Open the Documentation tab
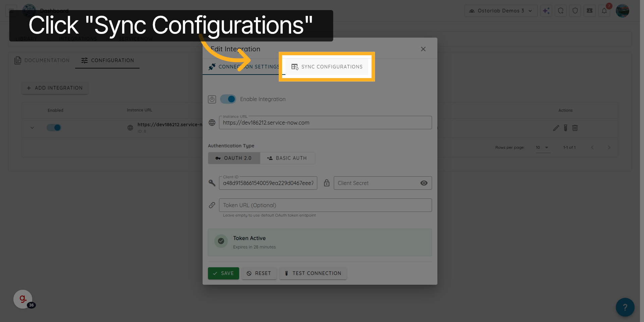Viewport: 644px width, 322px height. (42, 60)
